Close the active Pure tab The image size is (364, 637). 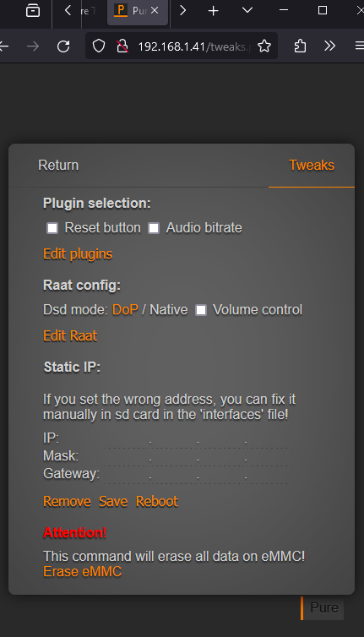coord(155,11)
